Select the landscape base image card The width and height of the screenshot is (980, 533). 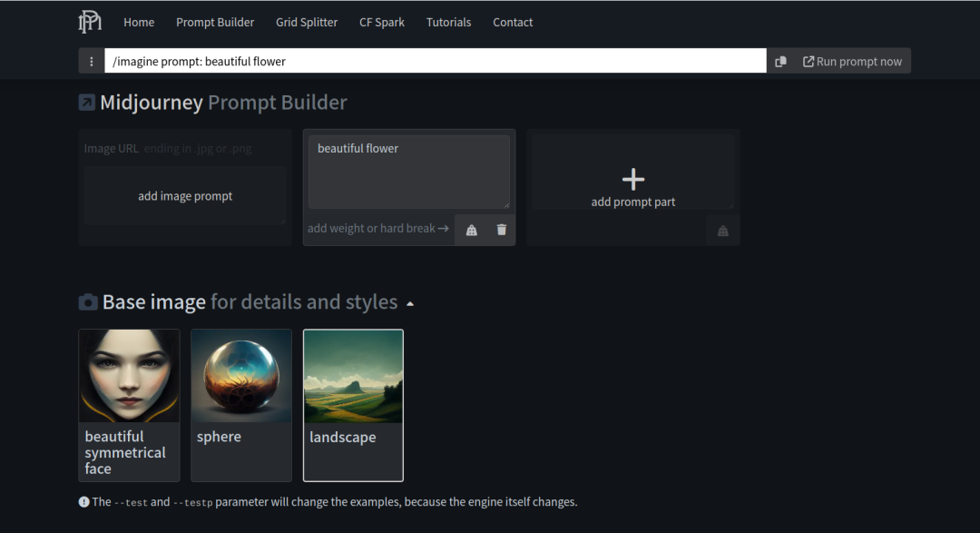tap(353, 405)
